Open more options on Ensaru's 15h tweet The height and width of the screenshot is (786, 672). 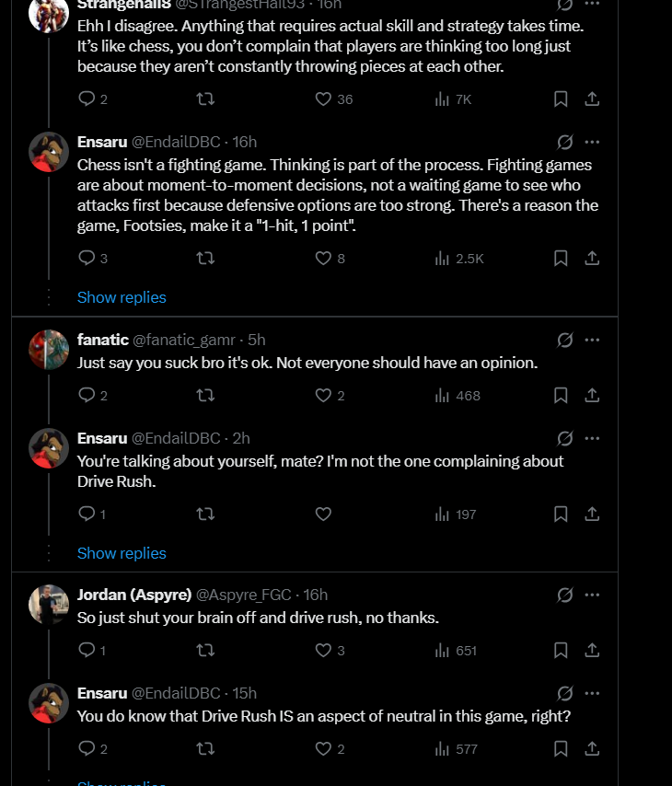(x=592, y=693)
